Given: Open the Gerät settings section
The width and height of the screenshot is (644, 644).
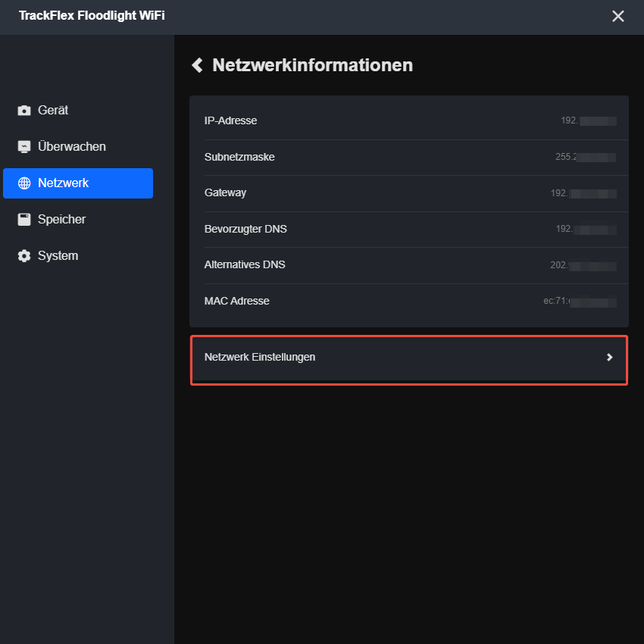Looking at the screenshot, I should tap(78, 111).
